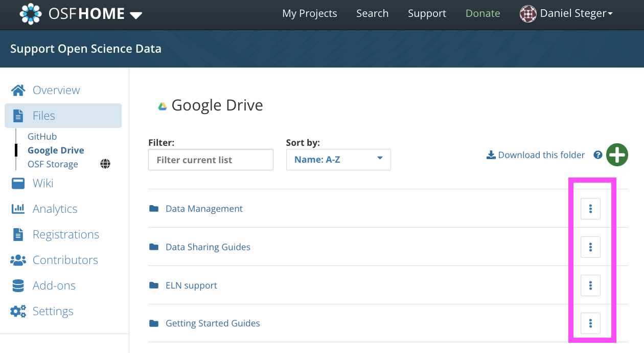Open Data Sharing Guides three-dot options menu
The image size is (644, 353).
coord(590,247)
